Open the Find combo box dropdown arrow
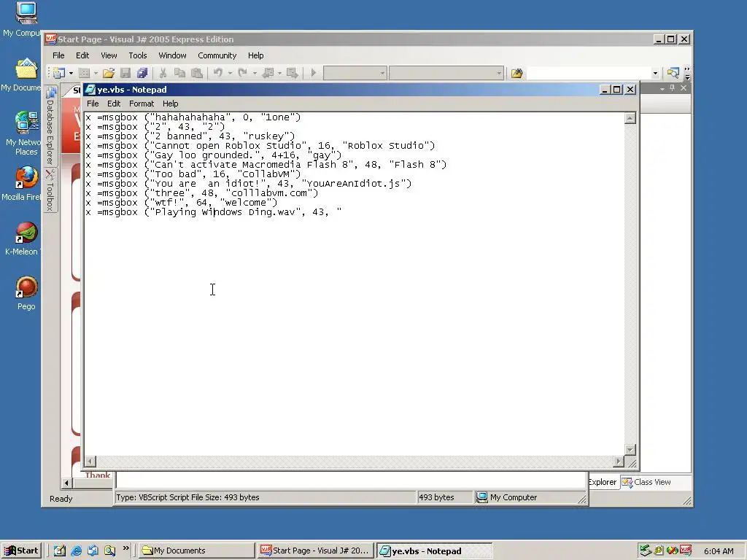The image size is (747, 560). [655, 73]
